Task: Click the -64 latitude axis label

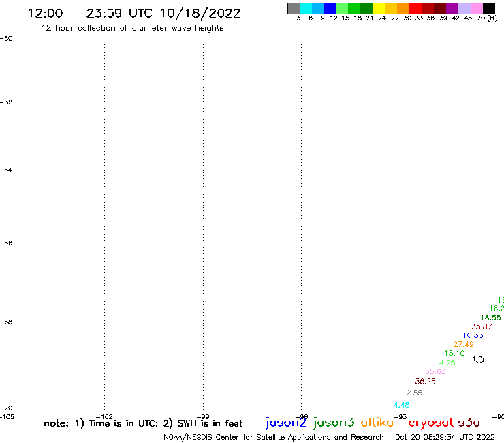Action: tap(6, 170)
